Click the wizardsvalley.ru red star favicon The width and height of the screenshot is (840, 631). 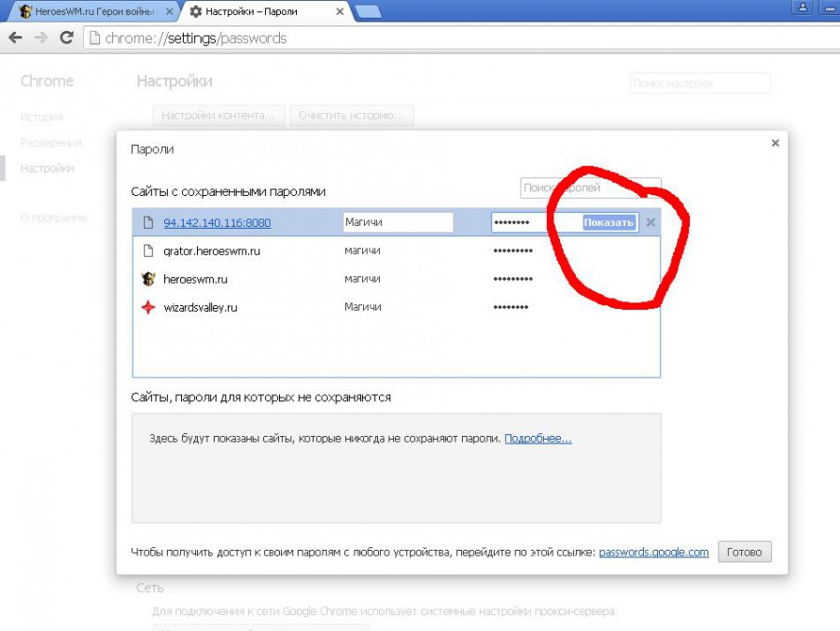(148, 307)
